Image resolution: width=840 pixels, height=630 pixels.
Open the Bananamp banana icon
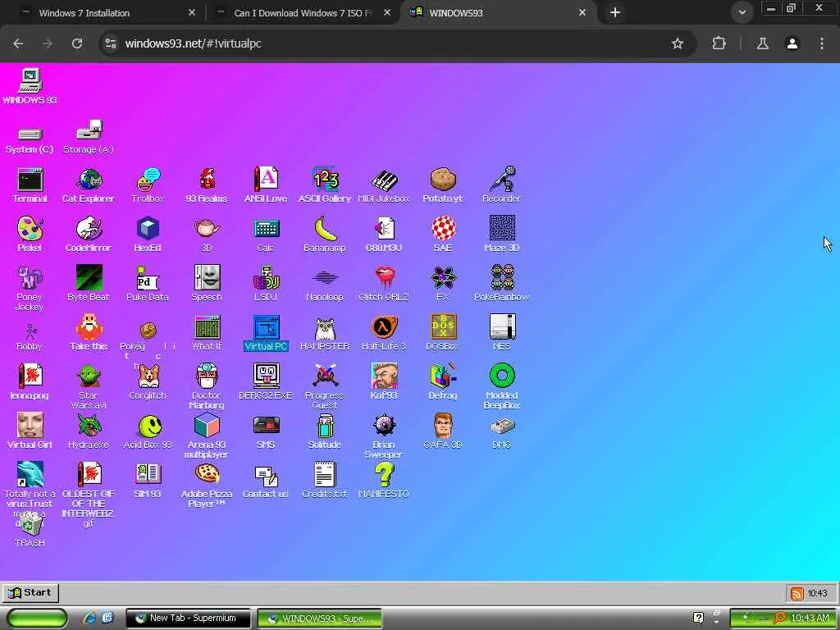pos(325,234)
